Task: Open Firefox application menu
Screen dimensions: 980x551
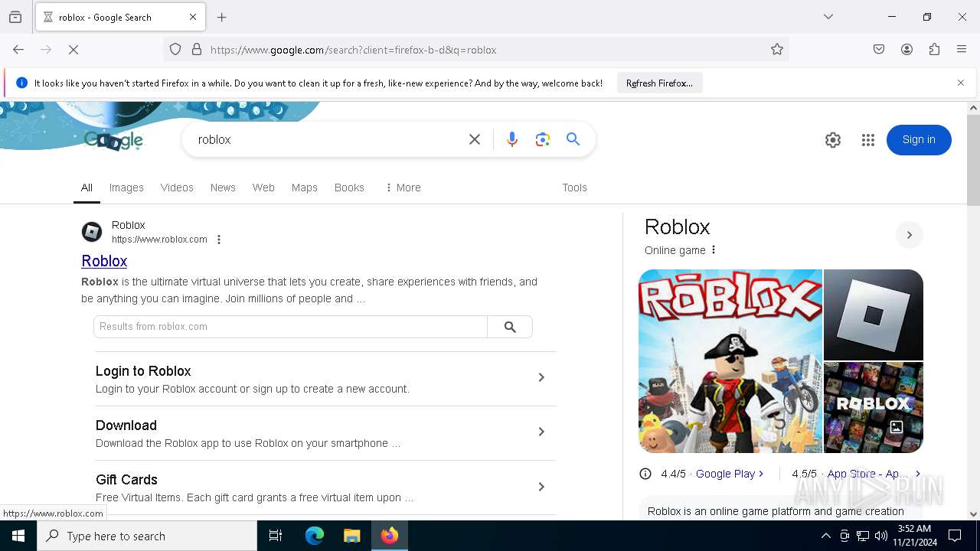Action: click(x=962, y=50)
